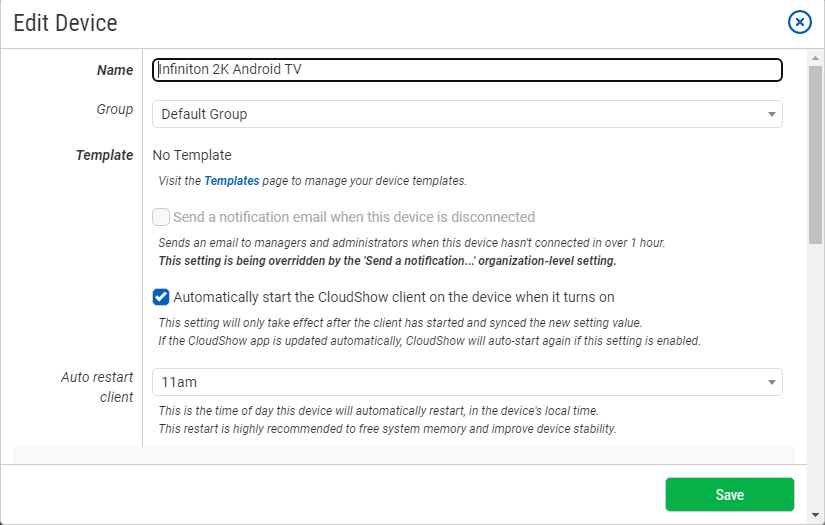The image size is (825, 525).
Task: Open the Templates page link
Action: [x=232, y=180]
